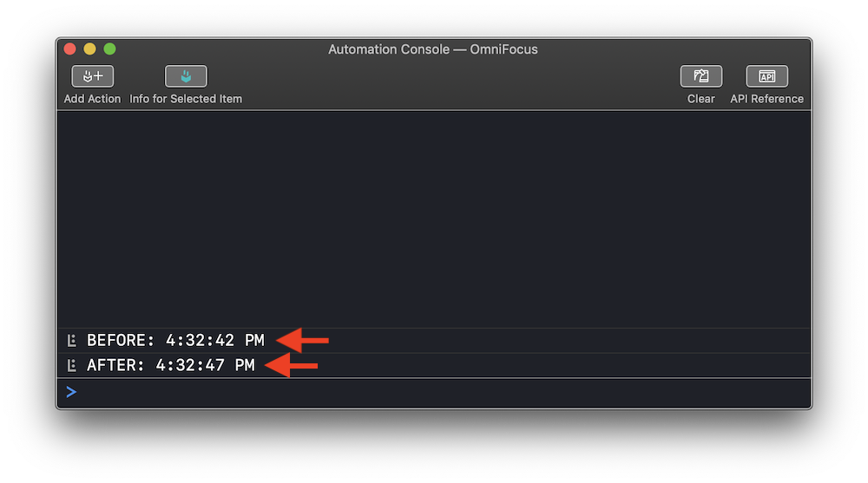Click the Add Action toolbar icon
This screenshot has height=483, width=868.
coord(93,76)
